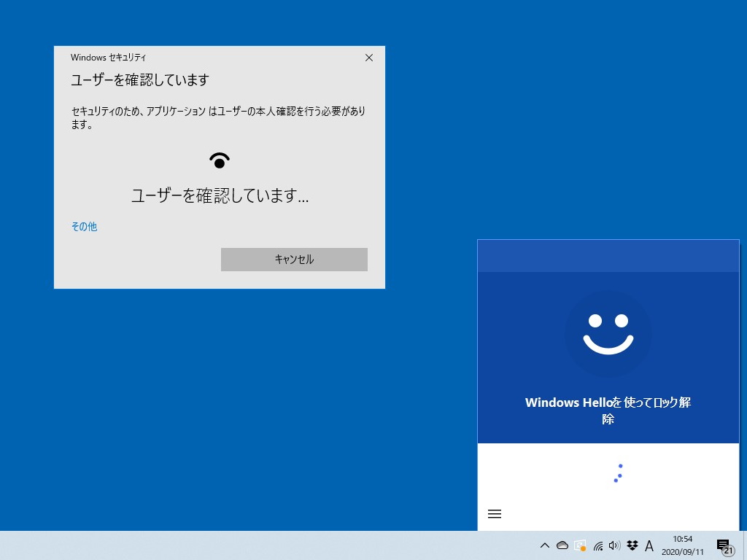Screen dimensions: 747x560
Task: Click the date 2020/09/11 in the taskbar
Action: [684, 551]
